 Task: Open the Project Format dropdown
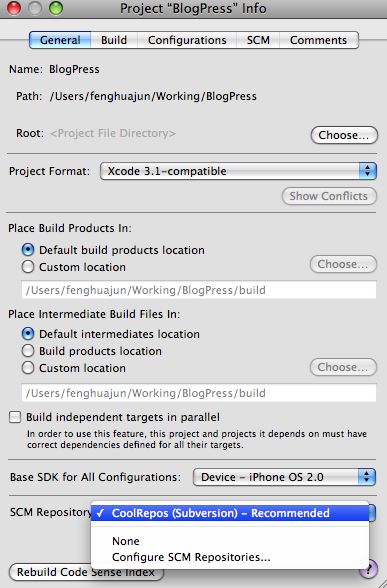tap(238, 171)
